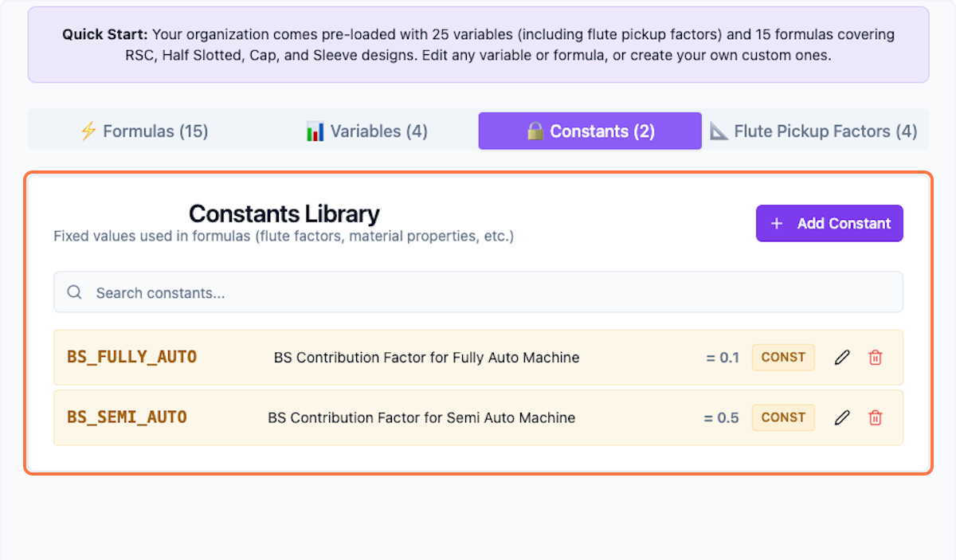Edit the BS_FULLY_AUTO constant with the pencil icon

click(x=842, y=357)
